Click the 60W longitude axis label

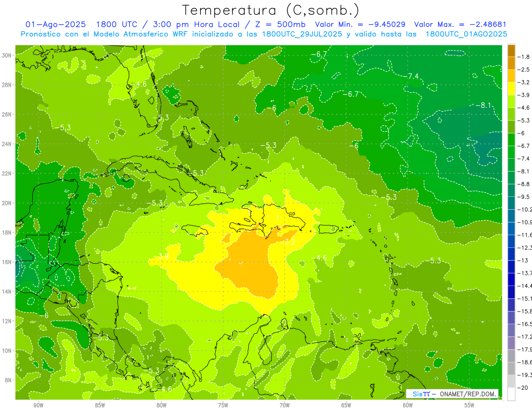click(408, 405)
